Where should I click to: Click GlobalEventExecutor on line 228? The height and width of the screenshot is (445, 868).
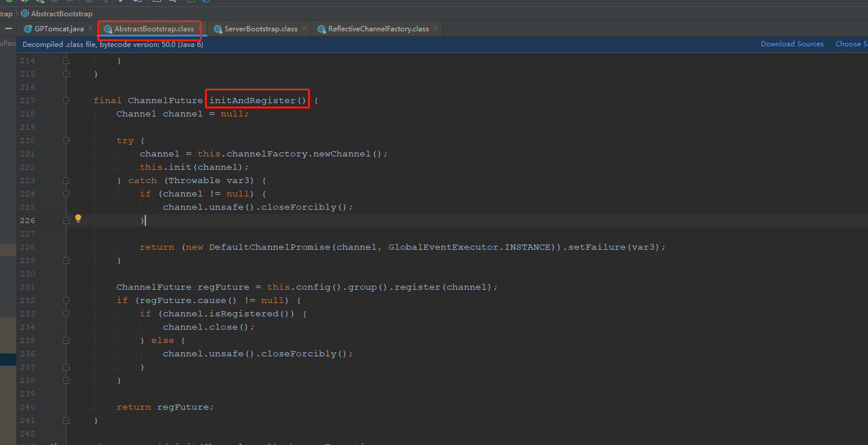coord(443,247)
